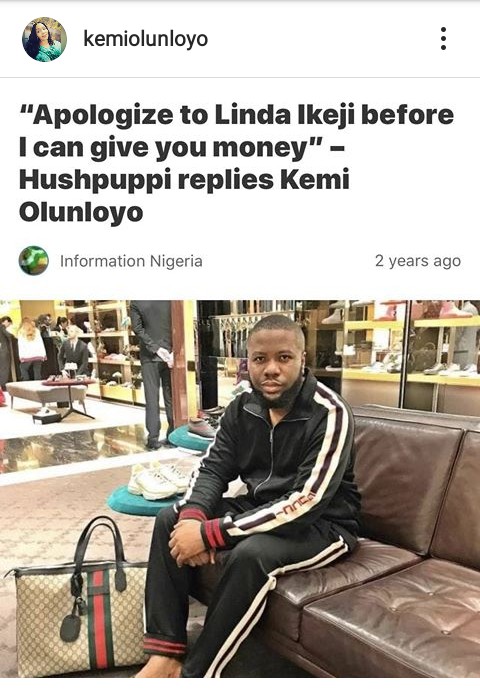The image size is (480, 693).
Task: Tap the shoe shelves behind the sofa
Action: [411, 345]
